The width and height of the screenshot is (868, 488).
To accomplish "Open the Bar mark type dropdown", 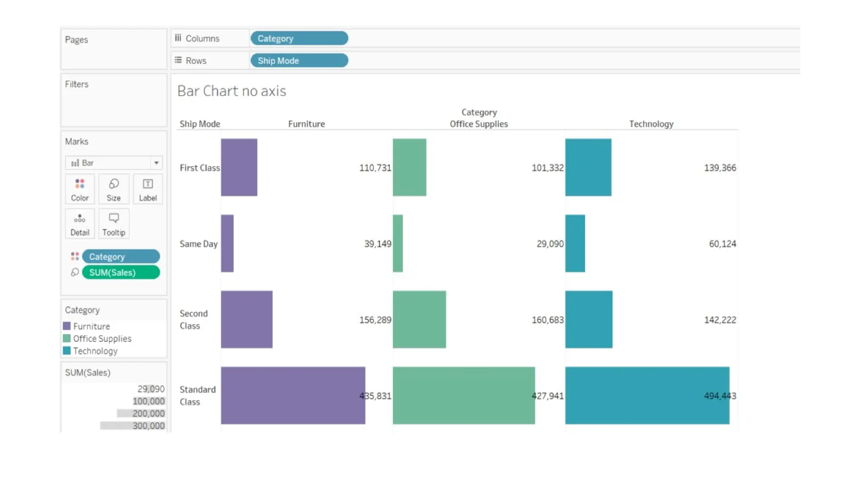I will click(x=156, y=163).
